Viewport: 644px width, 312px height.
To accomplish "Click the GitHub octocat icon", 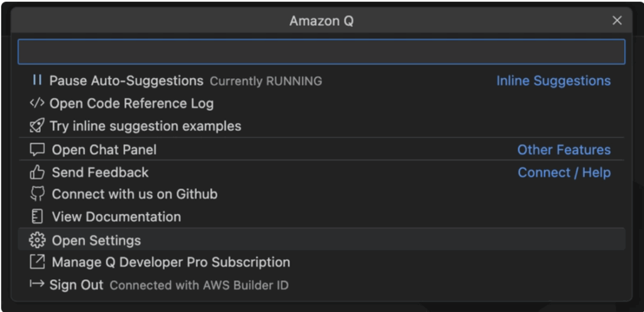I will click(x=38, y=194).
